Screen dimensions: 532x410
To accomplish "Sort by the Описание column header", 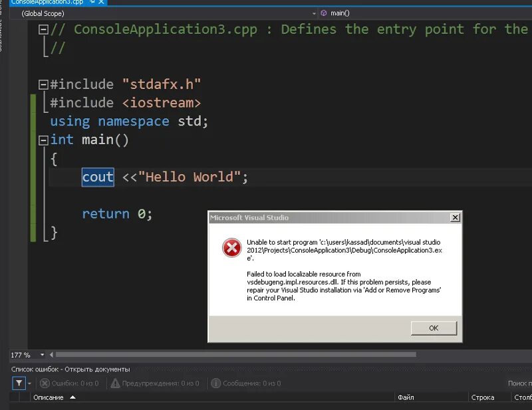I will [x=212, y=397].
